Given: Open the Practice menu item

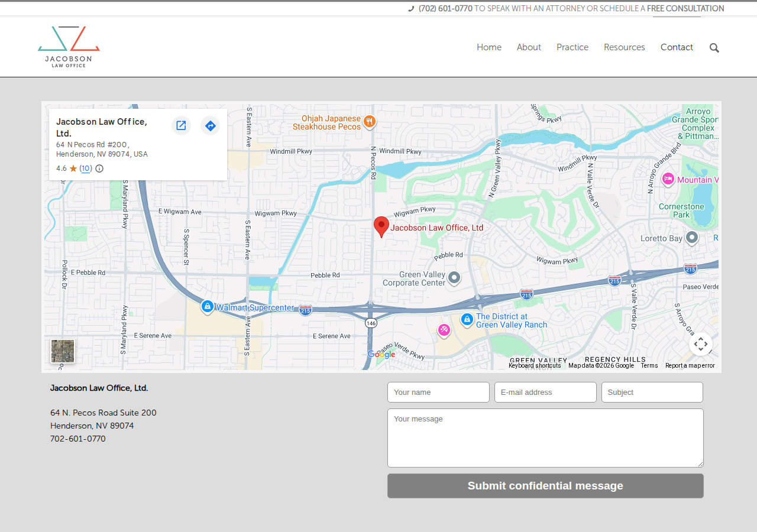Looking at the screenshot, I should (572, 47).
